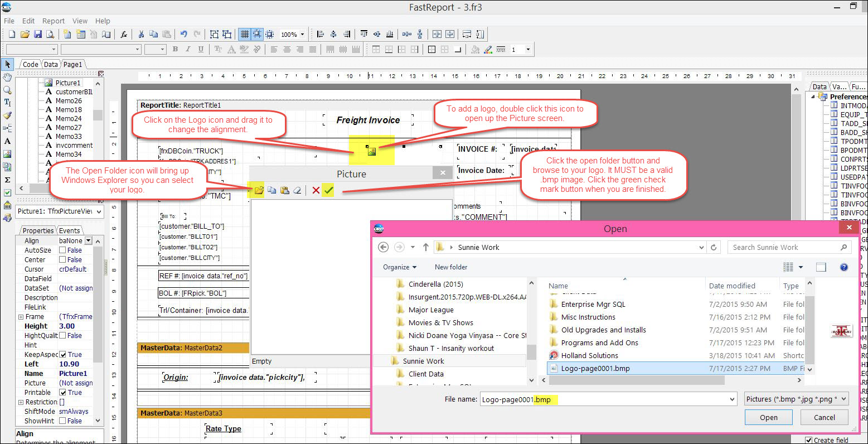This screenshot has width=868, height=444.
Task: Uncheck the Printable property checkbox
Action: coord(62,393)
